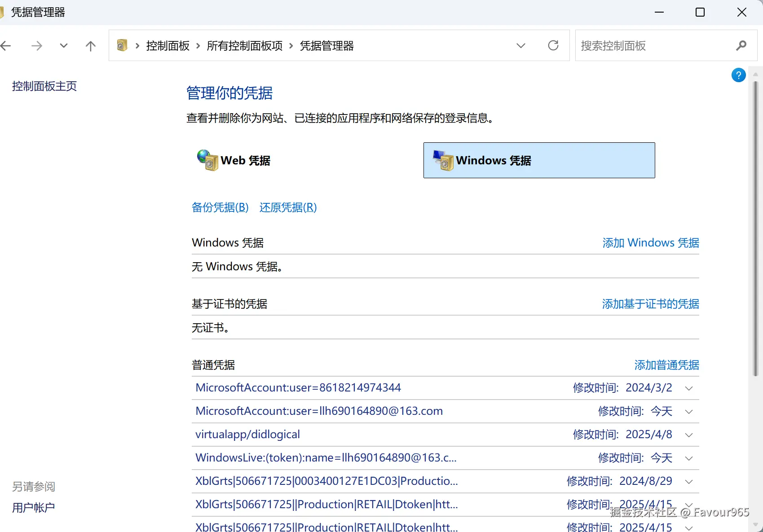The image size is (763, 532).
Task: Click 添加普通凭据 link
Action: 667,365
